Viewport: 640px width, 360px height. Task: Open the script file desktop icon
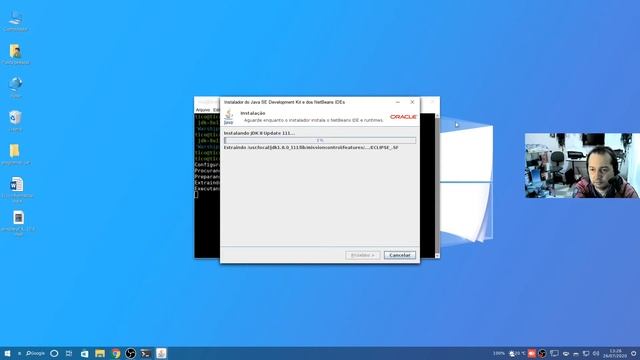18,223
